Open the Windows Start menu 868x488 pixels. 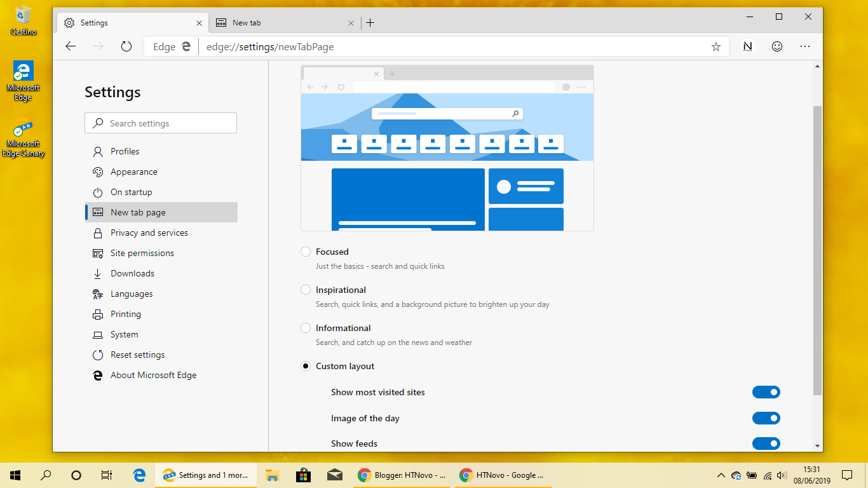click(15, 475)
